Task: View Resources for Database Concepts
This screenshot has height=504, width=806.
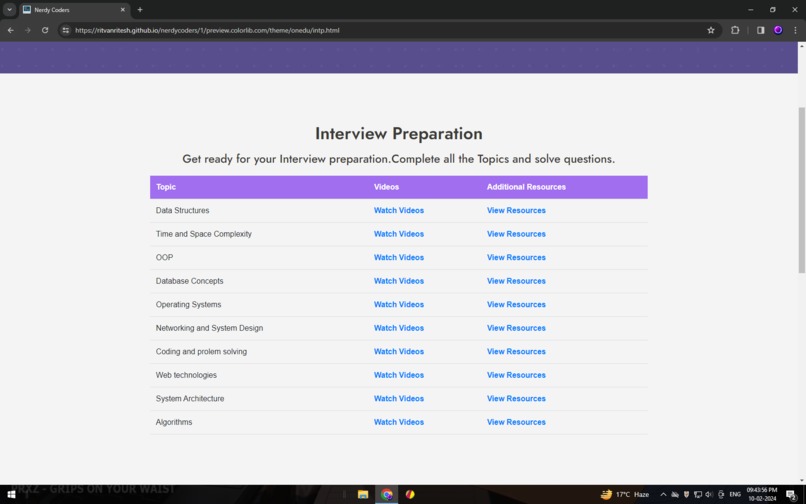Action: (x=516, y=281)
